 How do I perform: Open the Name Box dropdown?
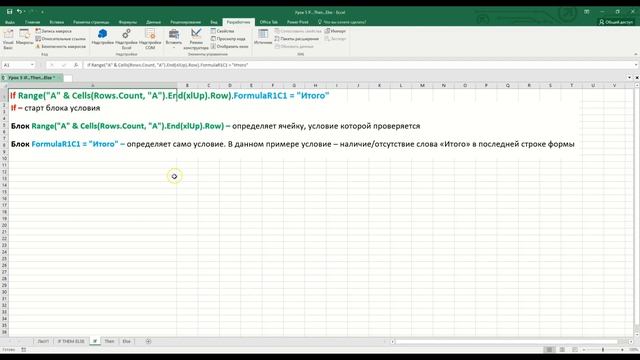(x=32, y=65)
